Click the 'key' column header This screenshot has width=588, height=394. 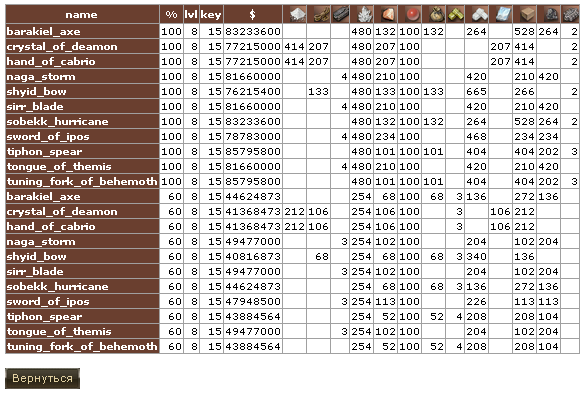pyautogui.click(x=211, y=14)
